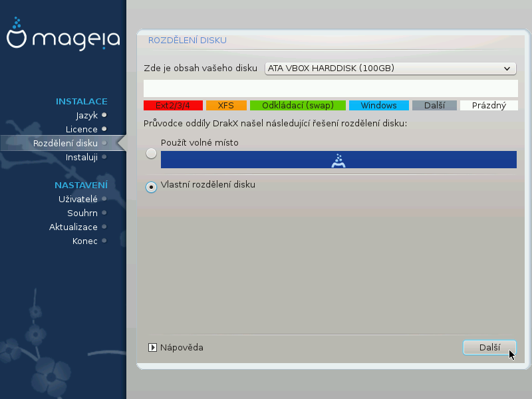Viewport: 532px width, 399px height.
Task: Click 'Zde je obsah vašeho disku' label
Action: (x=201, y=68)
